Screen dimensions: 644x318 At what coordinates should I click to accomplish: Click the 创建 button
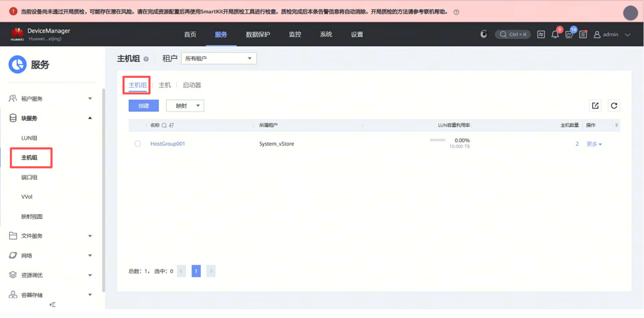[144, 106]
